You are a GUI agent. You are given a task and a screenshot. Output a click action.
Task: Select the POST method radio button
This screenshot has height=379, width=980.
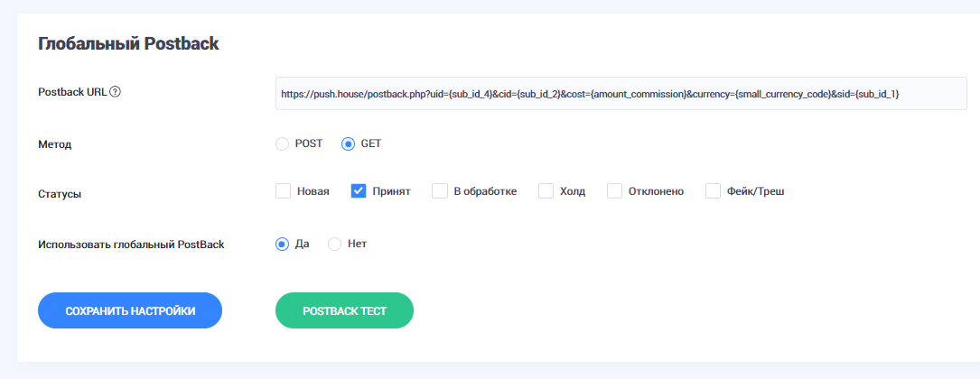283,143
